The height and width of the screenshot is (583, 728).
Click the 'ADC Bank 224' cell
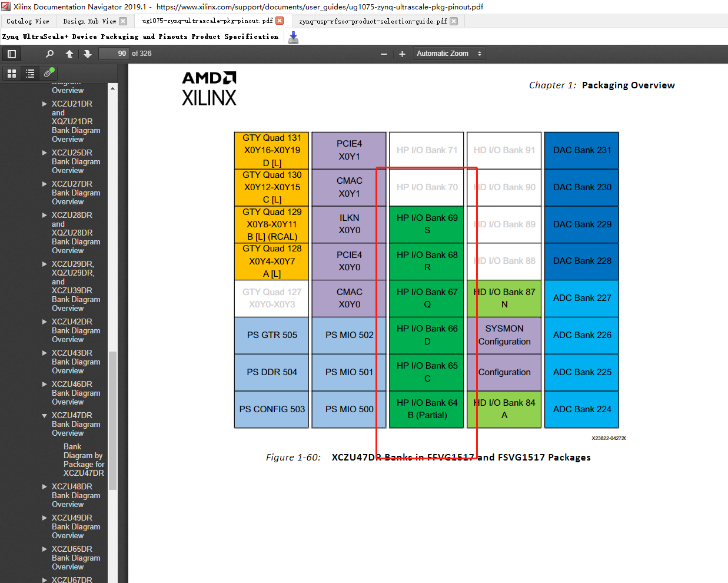click(x=582, y=409)
